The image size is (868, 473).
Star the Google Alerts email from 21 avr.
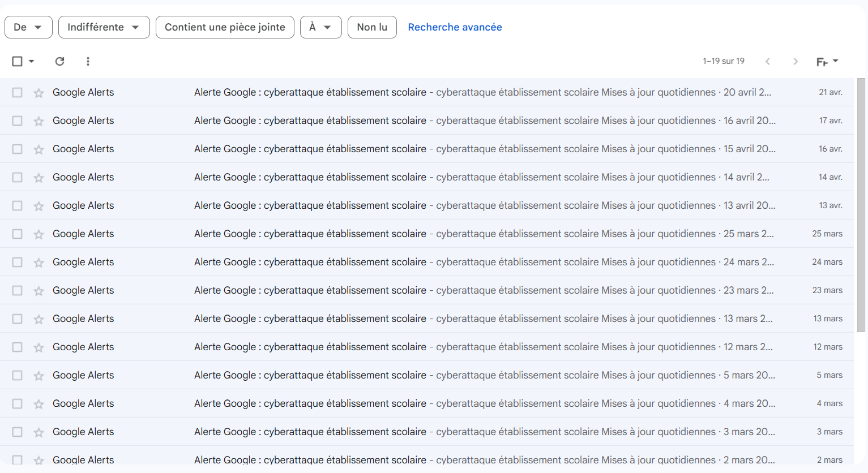point(39,93)
